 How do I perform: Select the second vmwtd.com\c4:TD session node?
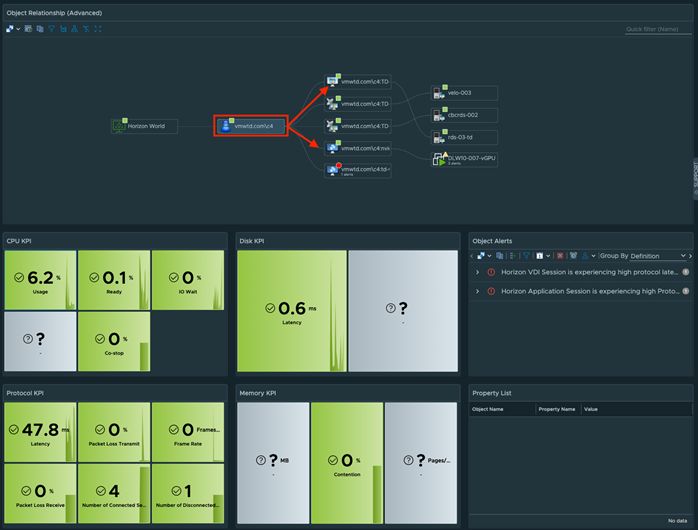click(358, 104)
